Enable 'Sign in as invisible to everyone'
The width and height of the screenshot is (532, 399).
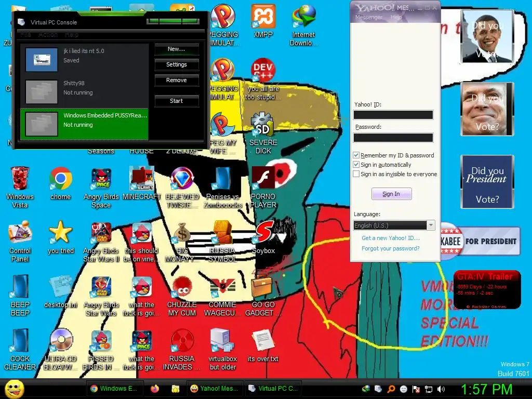pos(356,174)
